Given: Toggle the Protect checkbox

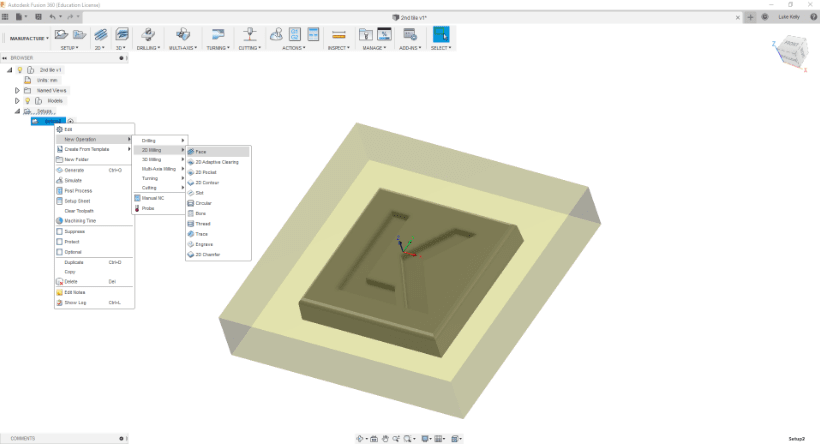Looking at the screenshot, I should click(59, 241).
